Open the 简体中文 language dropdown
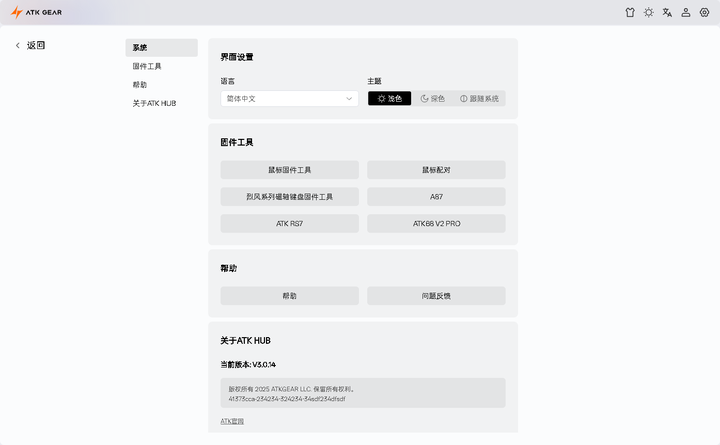Screen dimensions: 720x445 (x=289, y=99)
